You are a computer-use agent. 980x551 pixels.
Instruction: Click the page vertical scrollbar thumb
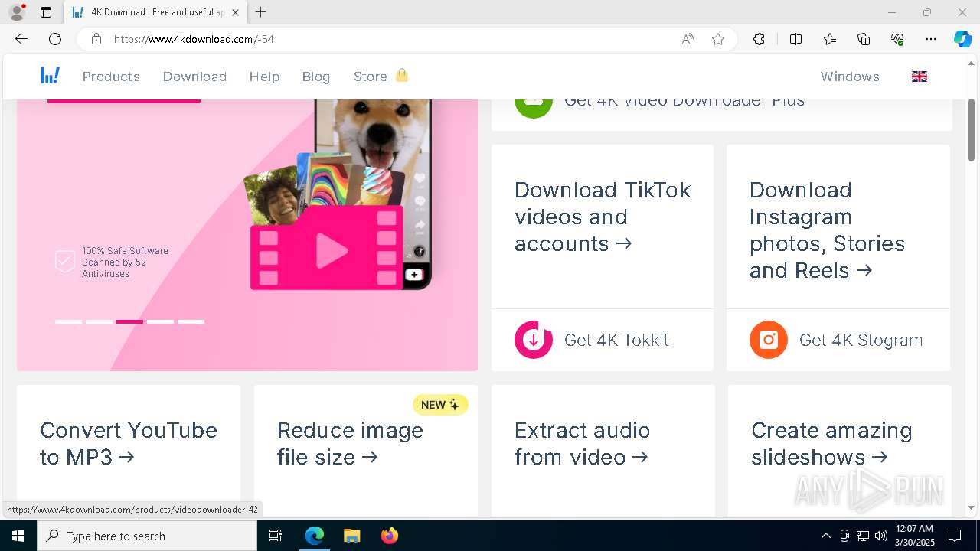(x=971, y=129)
